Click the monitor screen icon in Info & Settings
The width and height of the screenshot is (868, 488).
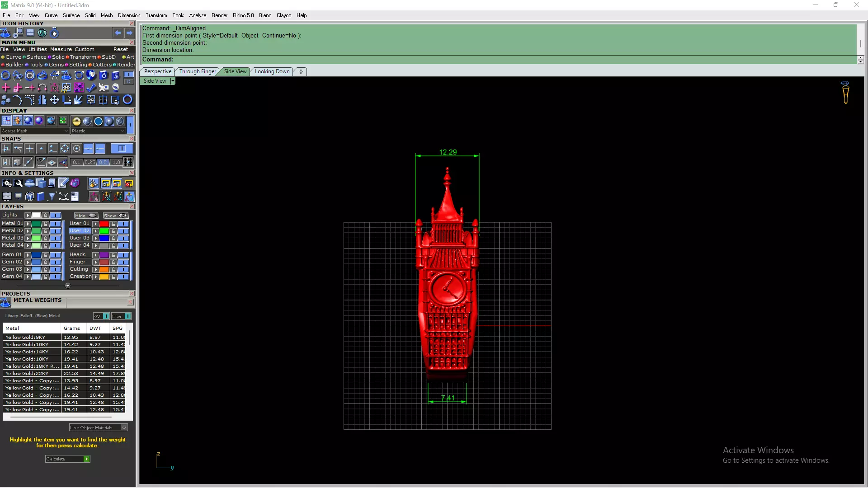[x=18, y=196]
